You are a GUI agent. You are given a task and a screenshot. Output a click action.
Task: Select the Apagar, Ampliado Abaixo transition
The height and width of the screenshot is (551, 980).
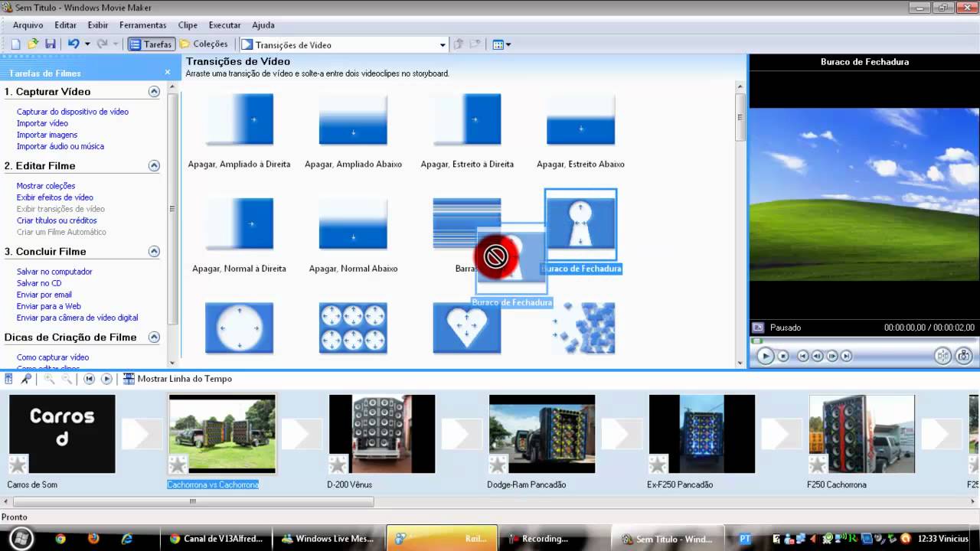[x=353, y=119]
